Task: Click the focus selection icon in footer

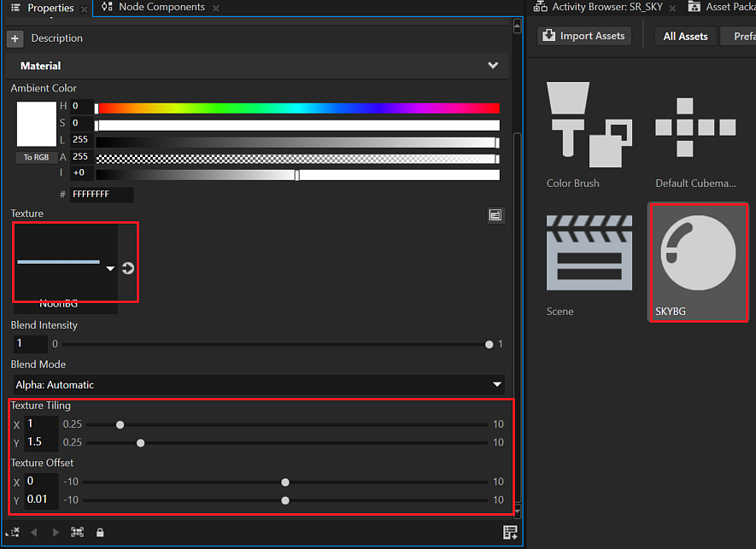Action: click(x=77, y=532)
